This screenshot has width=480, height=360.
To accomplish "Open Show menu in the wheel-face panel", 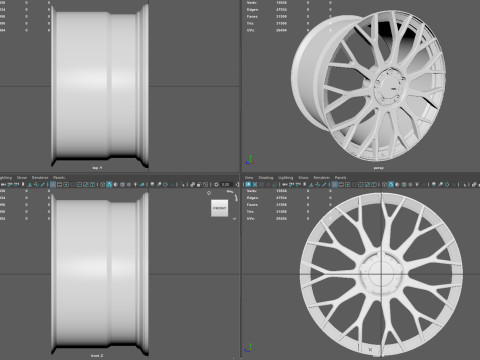I will pyautogui.click(x=303, y=178).
